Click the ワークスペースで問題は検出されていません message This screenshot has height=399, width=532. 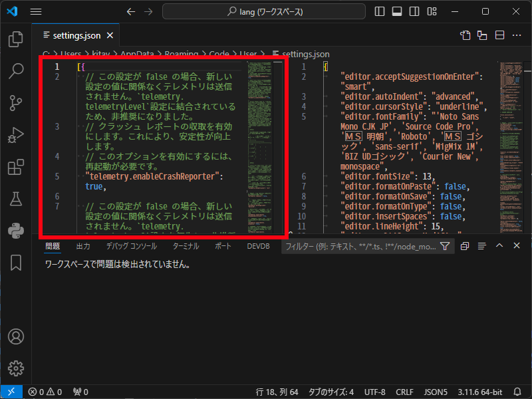click(118, 264)
